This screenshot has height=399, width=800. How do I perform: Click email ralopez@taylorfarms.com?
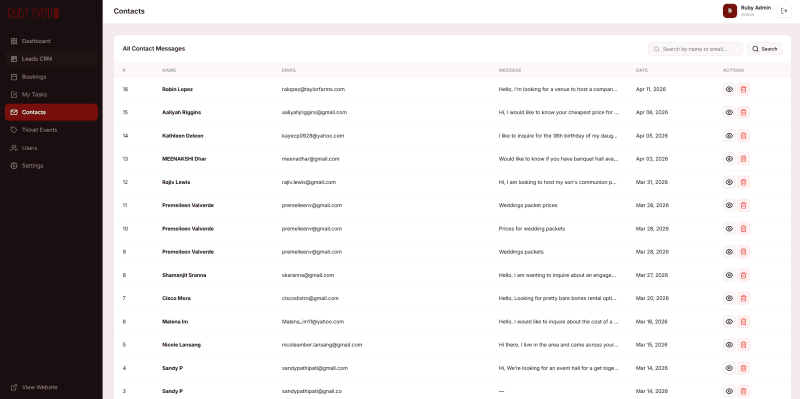[x=313, y=89]
